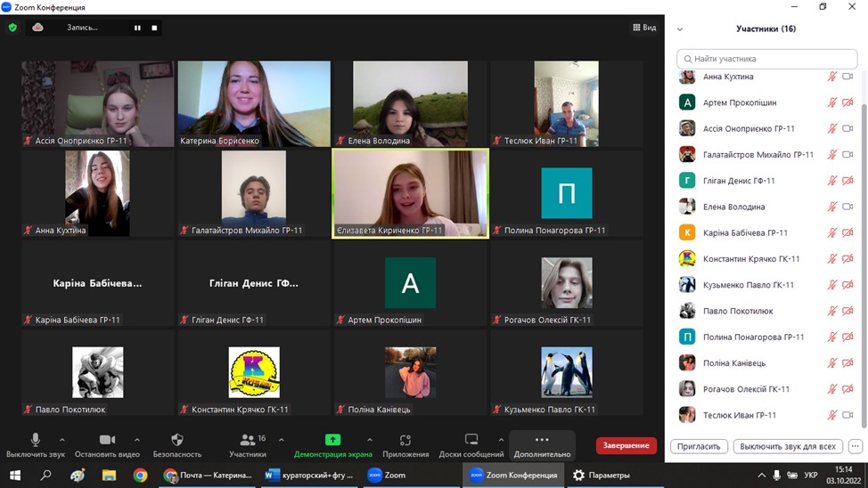Screen dimensions: 868x488
Task: Click the Apps (Приложения) icon
Action: point(405,445)
